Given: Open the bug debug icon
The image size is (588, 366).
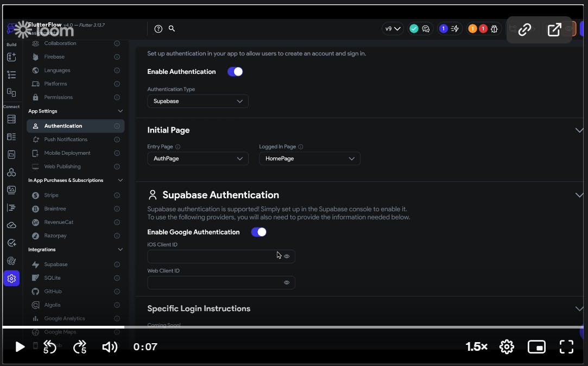Looking at the screenshot, I should [494, 28].
